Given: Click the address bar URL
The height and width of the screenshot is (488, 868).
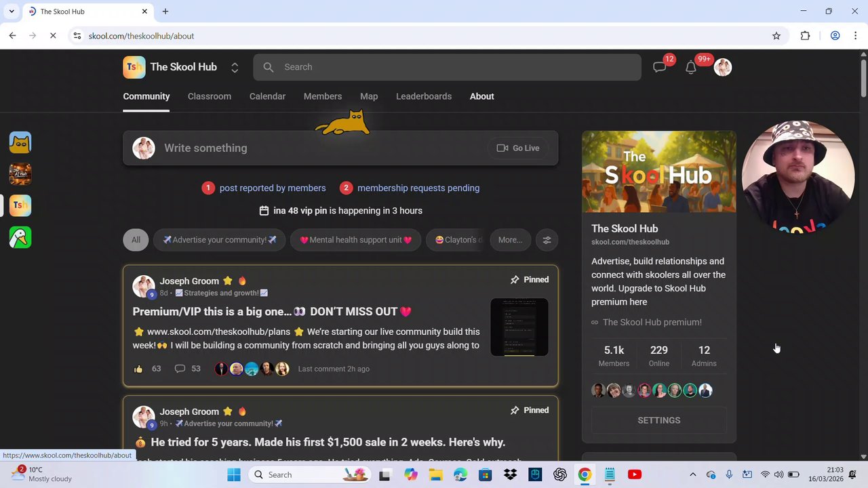Looking at the screenshot, I should pyautogui.click(x=141, y=36).
